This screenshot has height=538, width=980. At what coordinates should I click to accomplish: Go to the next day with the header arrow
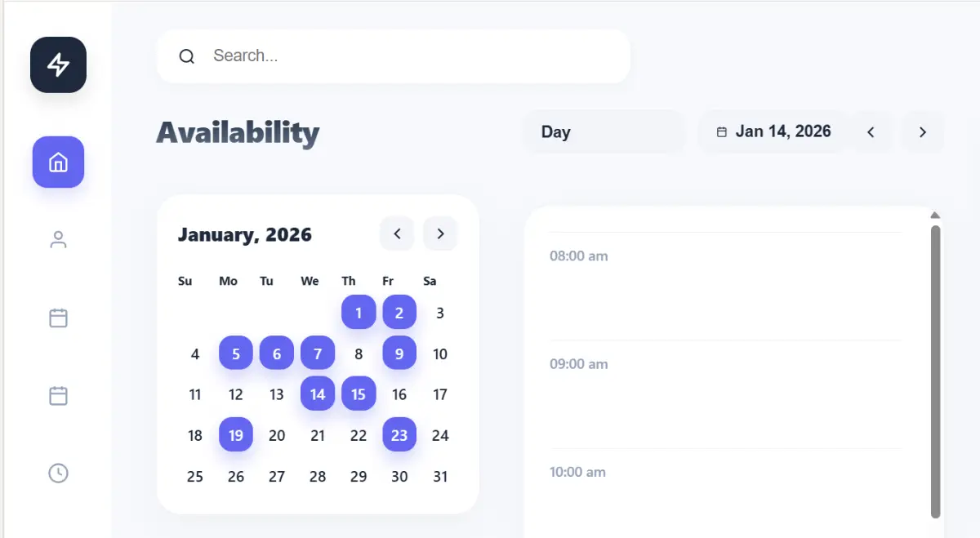(x=923, y=132)
